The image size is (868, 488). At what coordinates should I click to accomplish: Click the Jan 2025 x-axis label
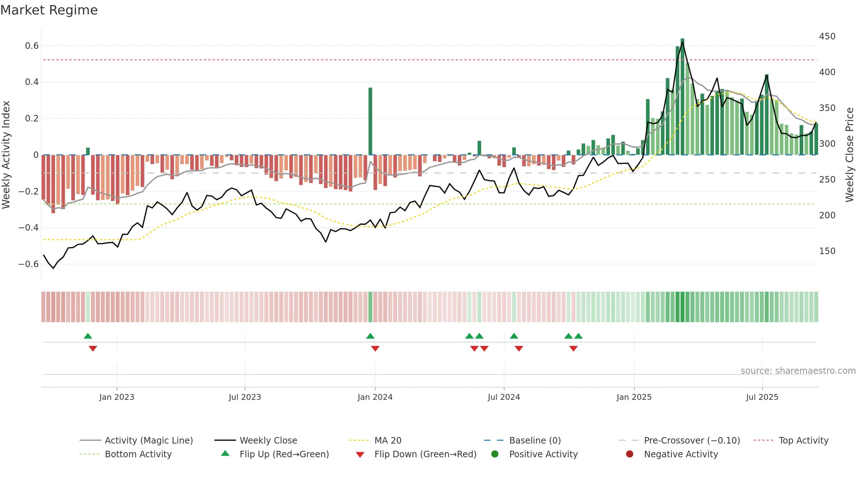click(x=634, y=397)
